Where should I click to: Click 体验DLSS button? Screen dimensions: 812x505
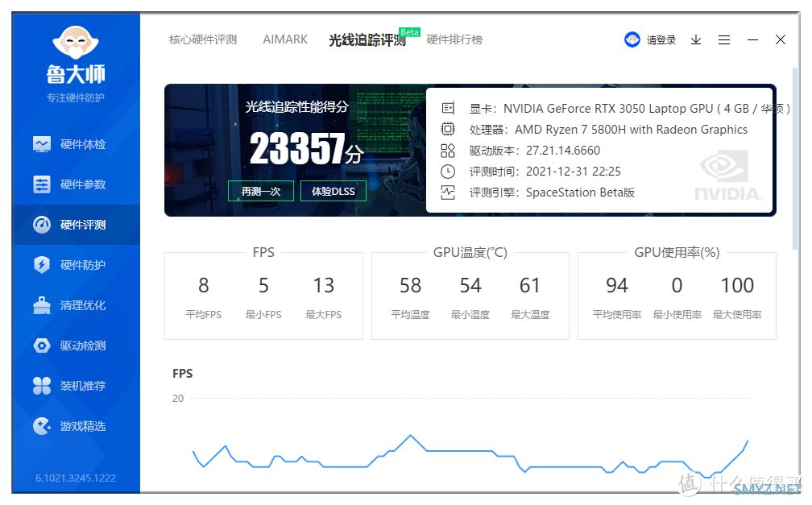(333, 191)
